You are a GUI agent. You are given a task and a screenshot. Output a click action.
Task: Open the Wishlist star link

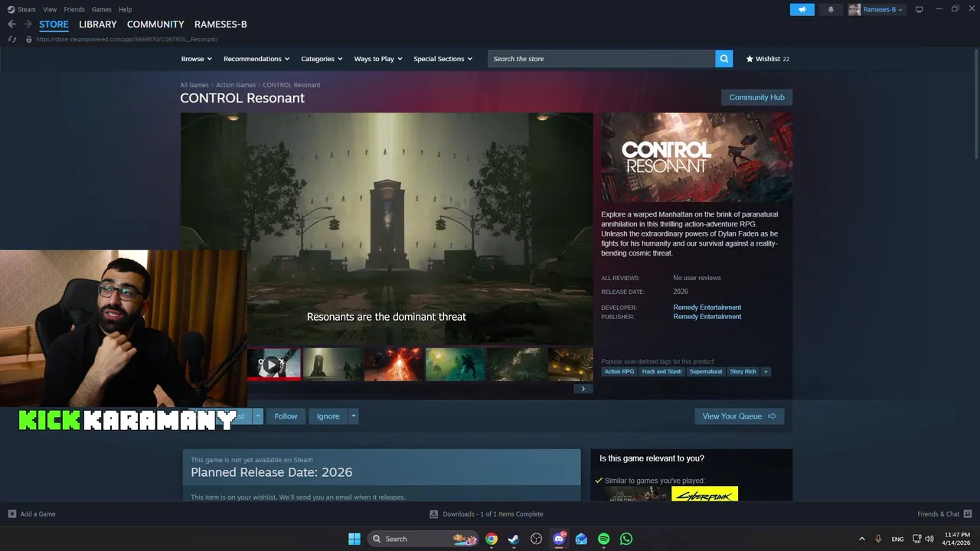coord(768,59)
